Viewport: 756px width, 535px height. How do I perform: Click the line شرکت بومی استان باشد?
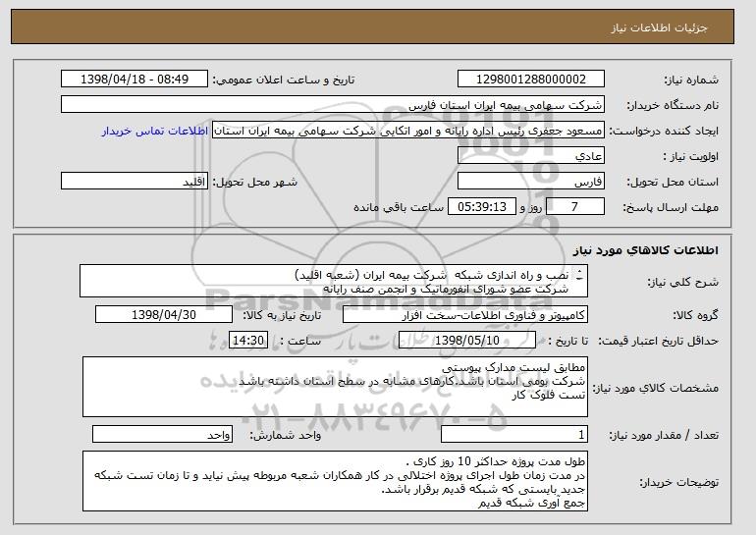(x=411, y=381)
